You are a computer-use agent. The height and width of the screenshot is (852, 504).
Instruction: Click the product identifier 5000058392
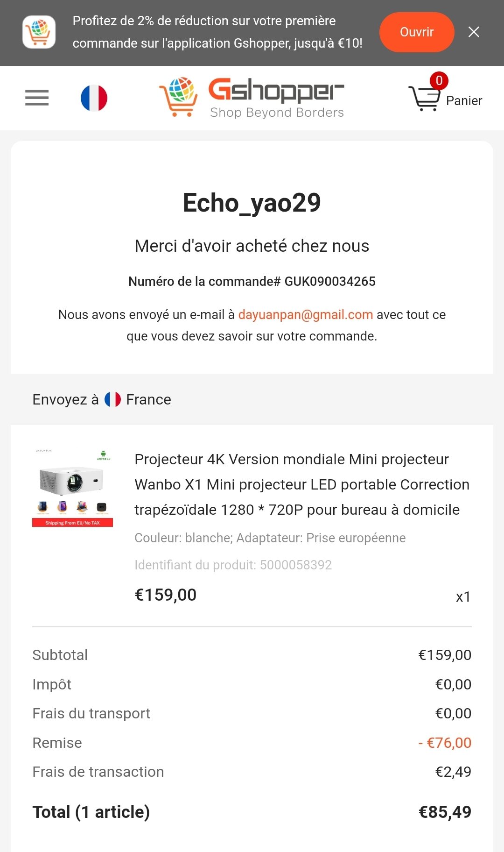(296, 565)
